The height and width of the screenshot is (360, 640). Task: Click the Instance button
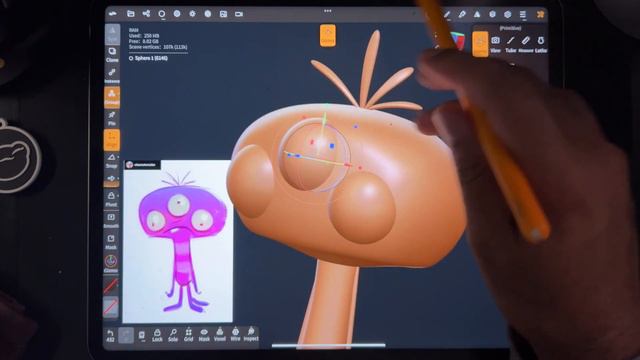(112, 76)
